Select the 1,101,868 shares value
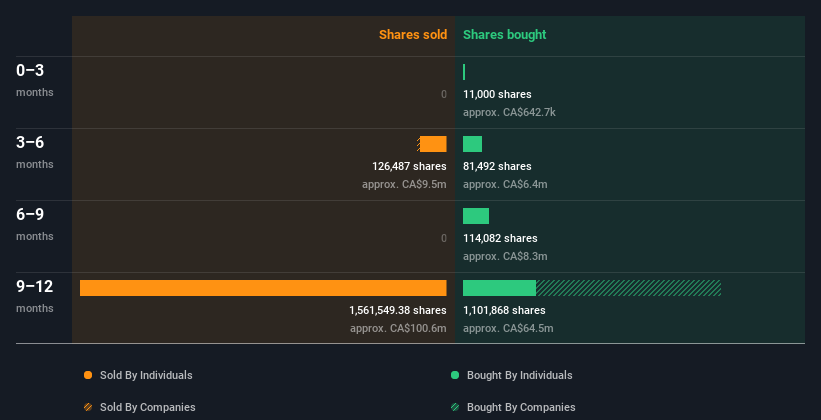This screenshot has height=420, width=821. pyautogui.click(x=504, y=311)
